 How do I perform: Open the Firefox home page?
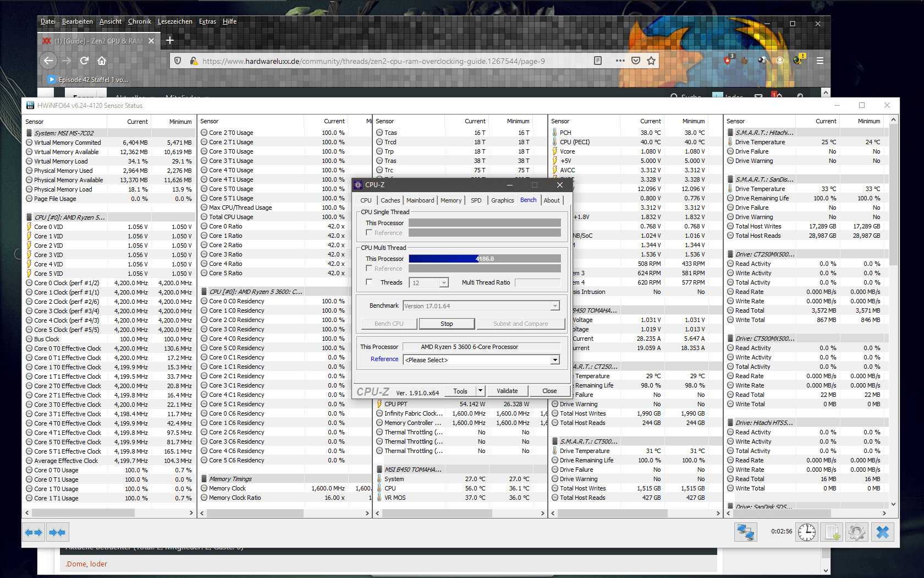coord(102,61)
